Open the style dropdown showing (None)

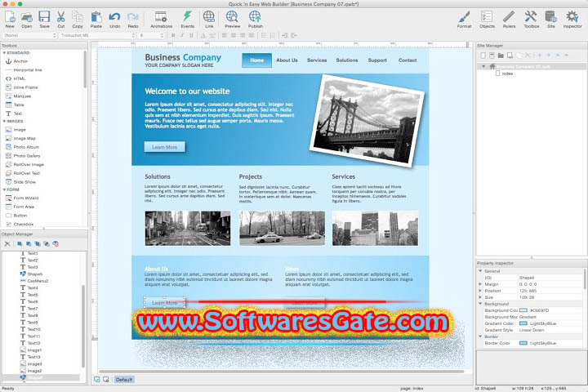(29, 35)
